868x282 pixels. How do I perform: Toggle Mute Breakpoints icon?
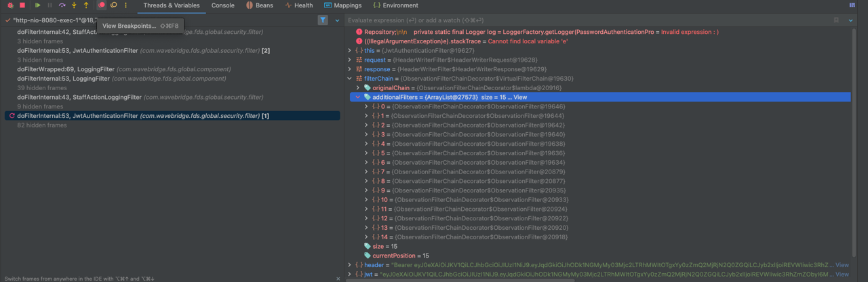point(114,5)
